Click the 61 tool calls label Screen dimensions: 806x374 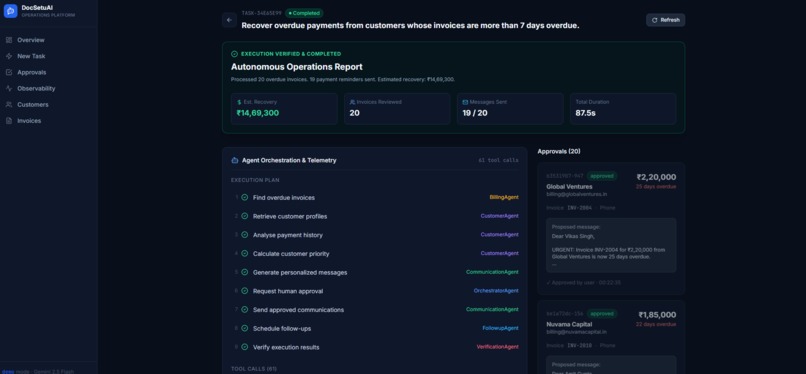point(498,161)
